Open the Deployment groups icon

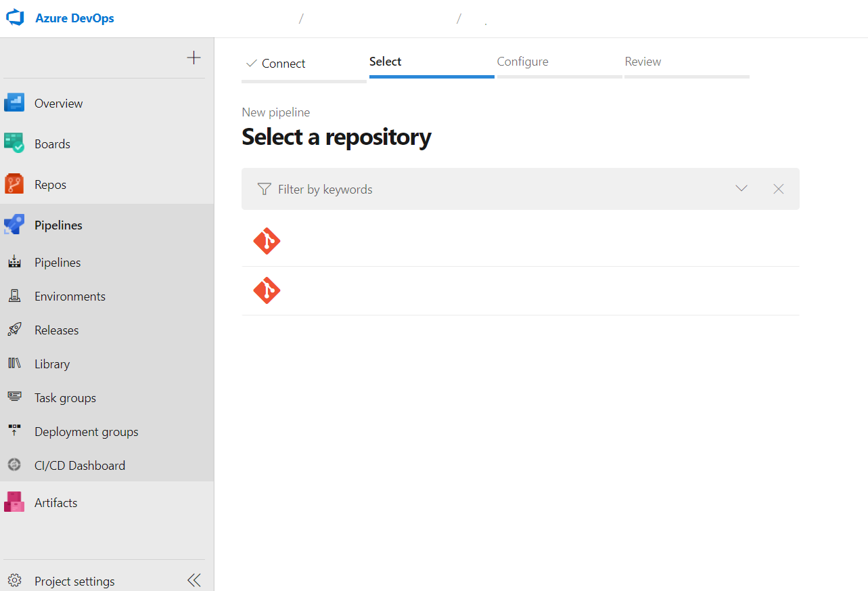click(x=14, y=431)
